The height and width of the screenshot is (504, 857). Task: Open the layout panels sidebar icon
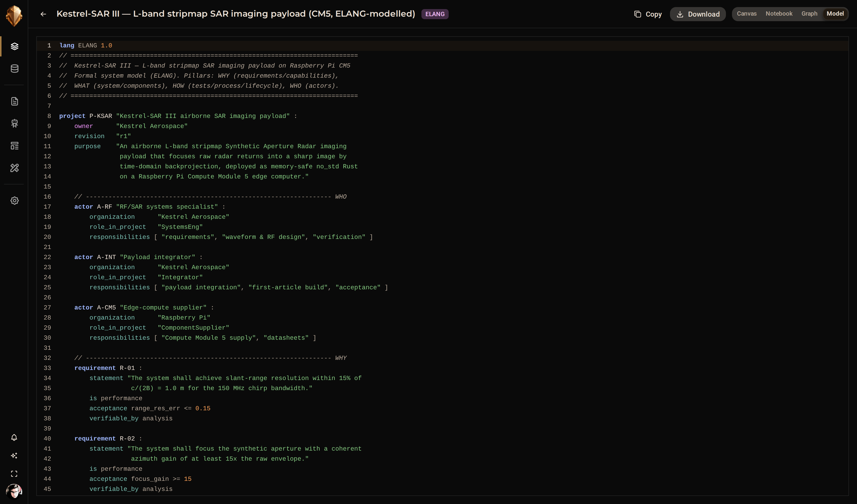[14, 146]
